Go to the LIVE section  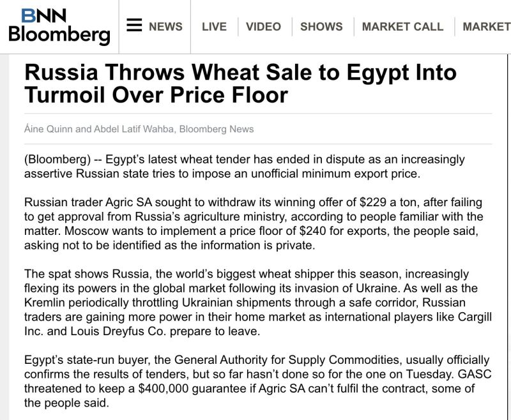coord(214,26)
